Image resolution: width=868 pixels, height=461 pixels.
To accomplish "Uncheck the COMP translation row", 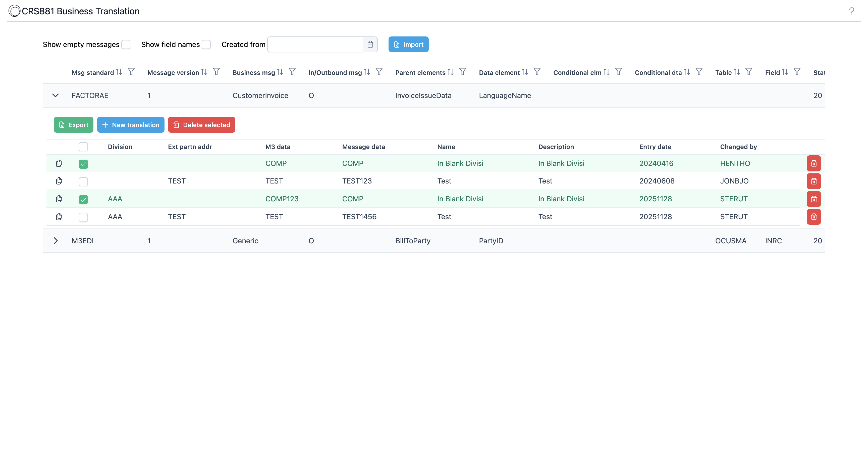I will (x=83, y=164).
